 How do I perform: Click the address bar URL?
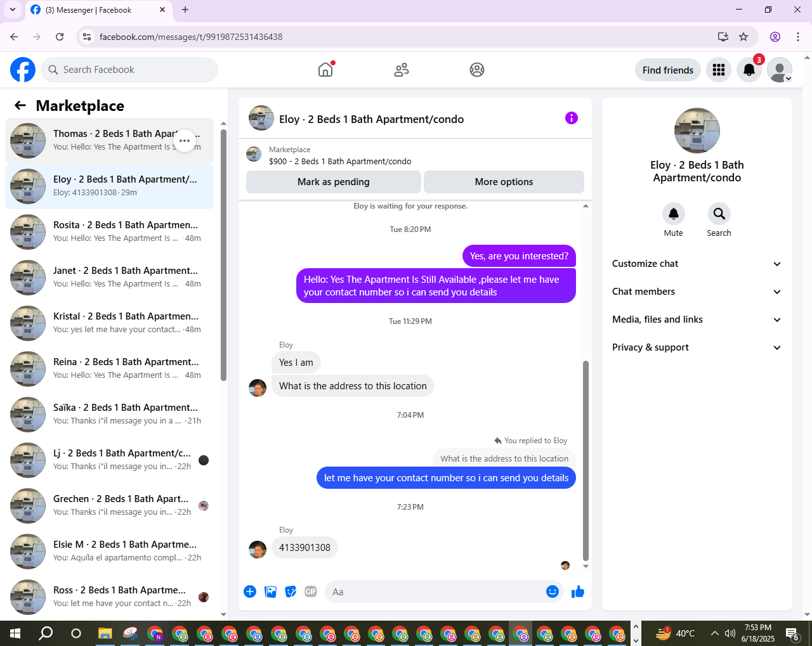[191, 37]
